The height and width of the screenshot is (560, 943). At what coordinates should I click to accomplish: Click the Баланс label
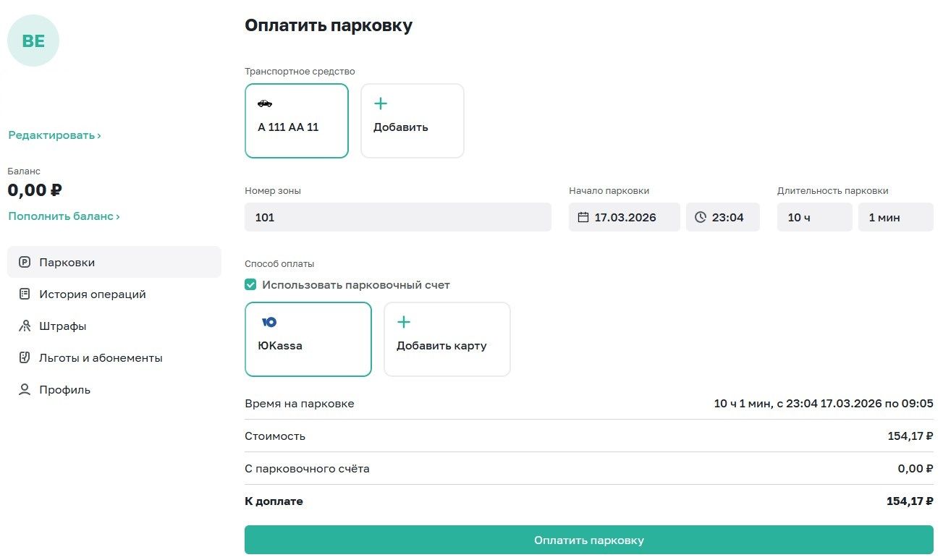coord(24,171)
